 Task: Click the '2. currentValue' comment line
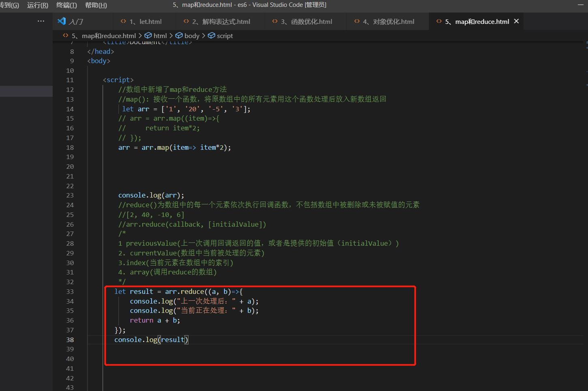point(191,253)
